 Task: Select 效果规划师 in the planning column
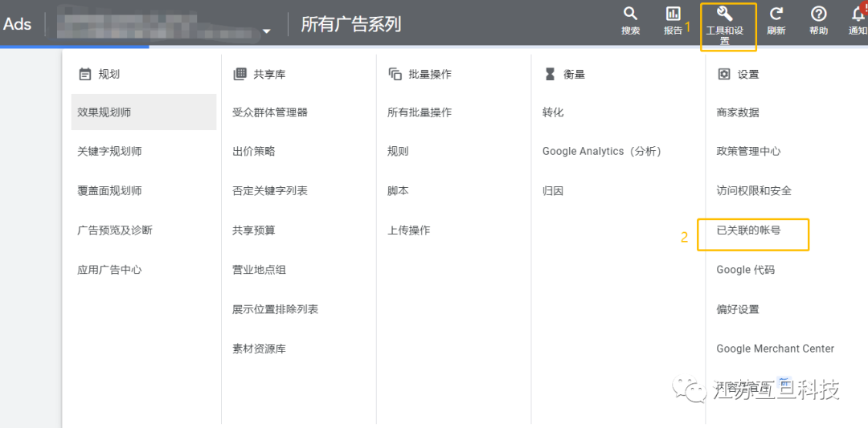104,112
